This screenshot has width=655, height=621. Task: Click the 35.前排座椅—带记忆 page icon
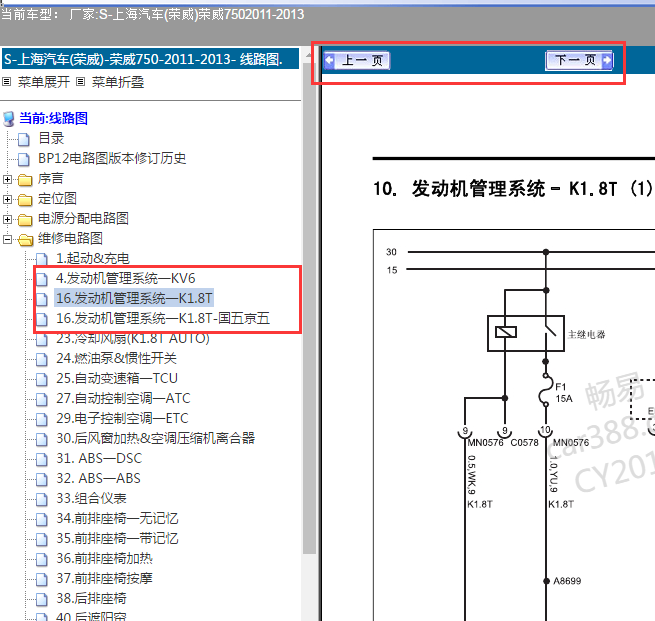pyautogui.click(x=41, y=540)
